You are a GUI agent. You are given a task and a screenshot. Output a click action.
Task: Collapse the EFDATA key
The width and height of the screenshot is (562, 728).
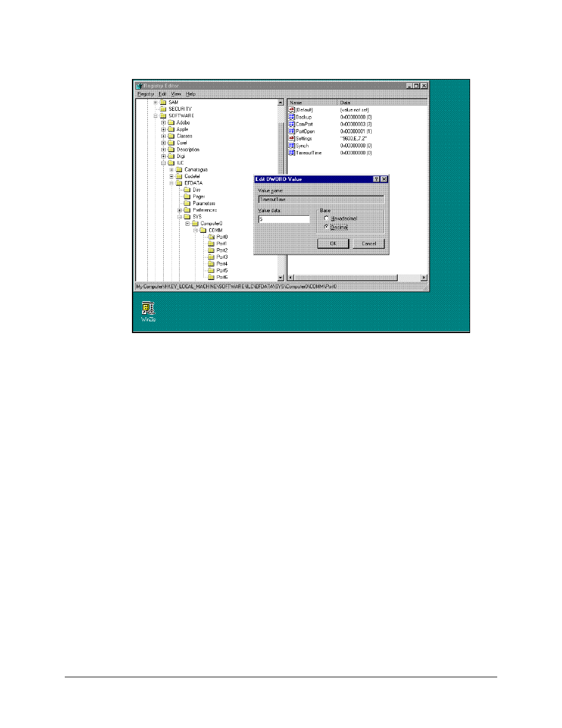coord(172,183)
